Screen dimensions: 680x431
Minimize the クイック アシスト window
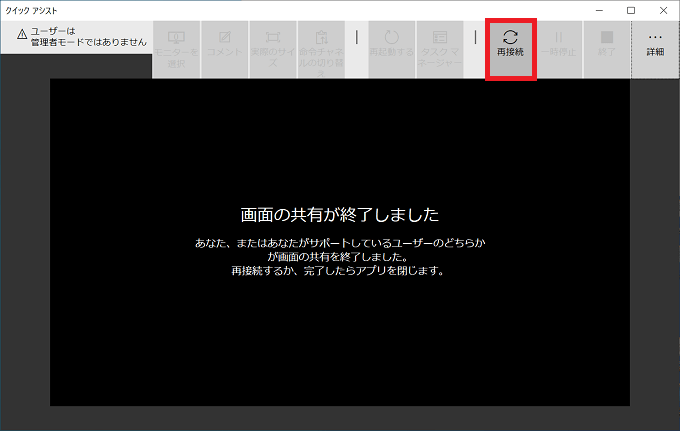coord(599,10)
